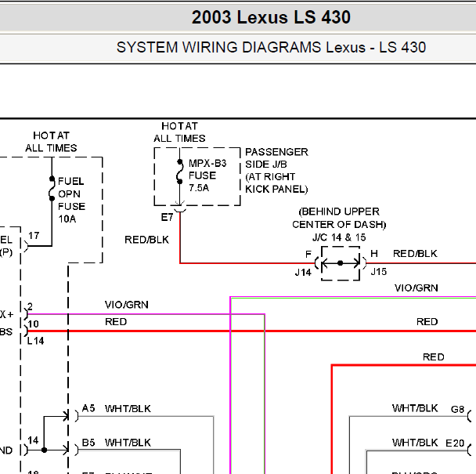Click "HOT AT ALL TIMES" above the FUEL OPN fuse
Screen dimensions: 476x474
pyautogui.click(x=51, y=142)
